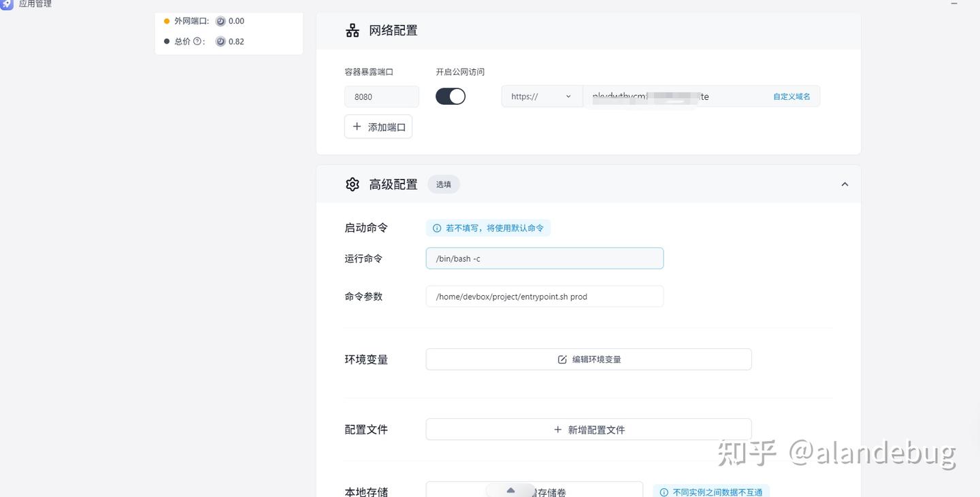This screenshot has width=980, height=497.
Task: Toggle the 开启公网访问 switch
Action: (x=450, y=96)
